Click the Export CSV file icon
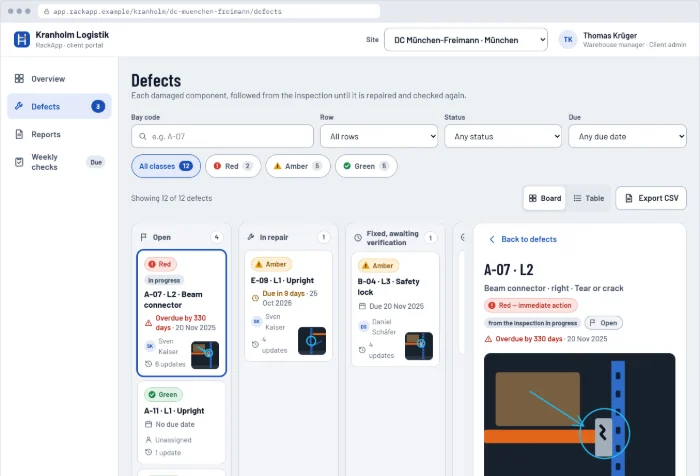This screenshot has height=476, width=700. pyautogui.click(x=629, y=198)
